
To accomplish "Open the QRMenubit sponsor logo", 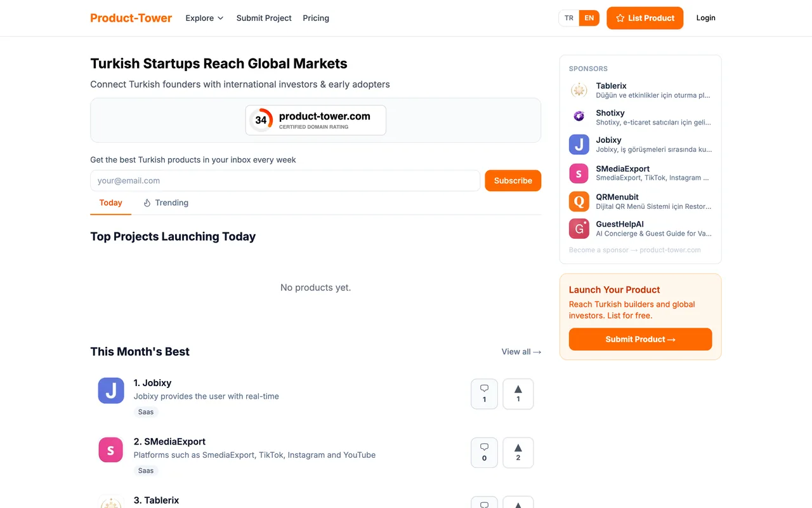I will (579, 201).
